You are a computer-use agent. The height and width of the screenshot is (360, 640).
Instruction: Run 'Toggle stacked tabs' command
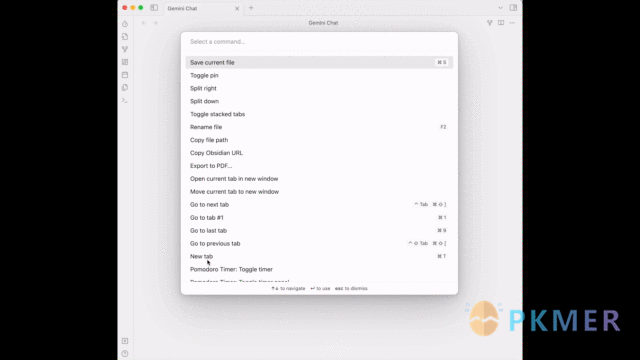click(319, 114)
